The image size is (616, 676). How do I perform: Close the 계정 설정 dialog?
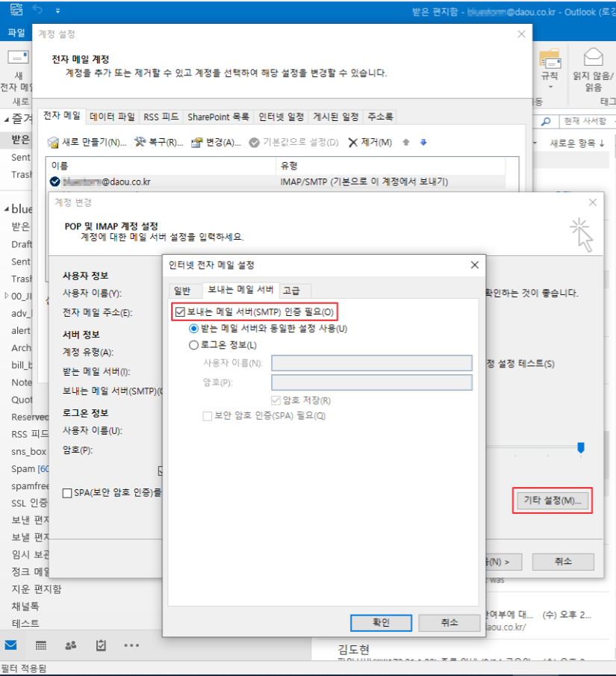click(522, 34)
